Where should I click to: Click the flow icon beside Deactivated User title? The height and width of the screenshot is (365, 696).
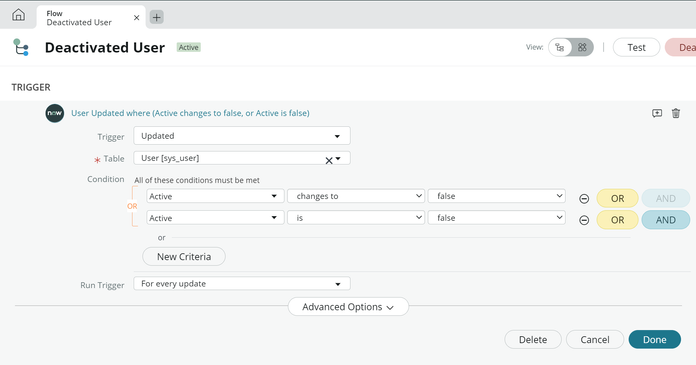pos(21,47)
